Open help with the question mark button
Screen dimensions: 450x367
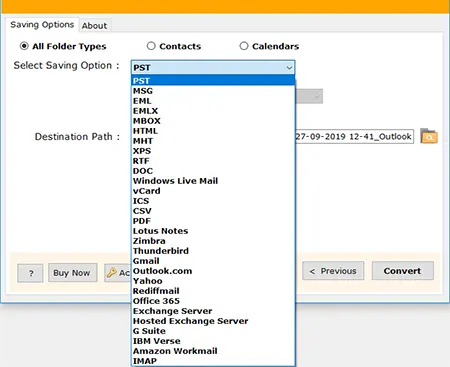click(30, 273)
